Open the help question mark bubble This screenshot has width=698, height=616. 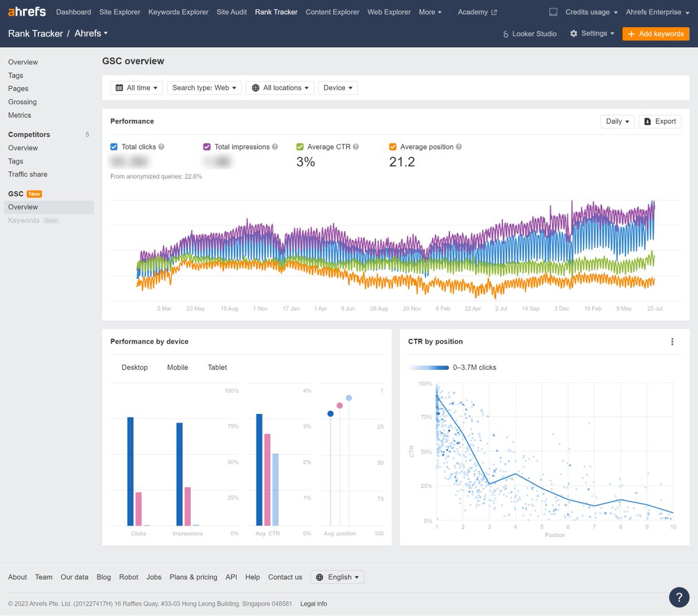pos(679,597)
